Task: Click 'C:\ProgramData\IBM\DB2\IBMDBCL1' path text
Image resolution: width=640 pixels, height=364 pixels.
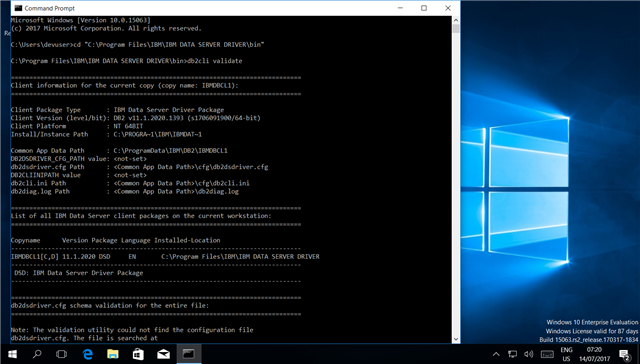Action: click(x=170, y=151)
